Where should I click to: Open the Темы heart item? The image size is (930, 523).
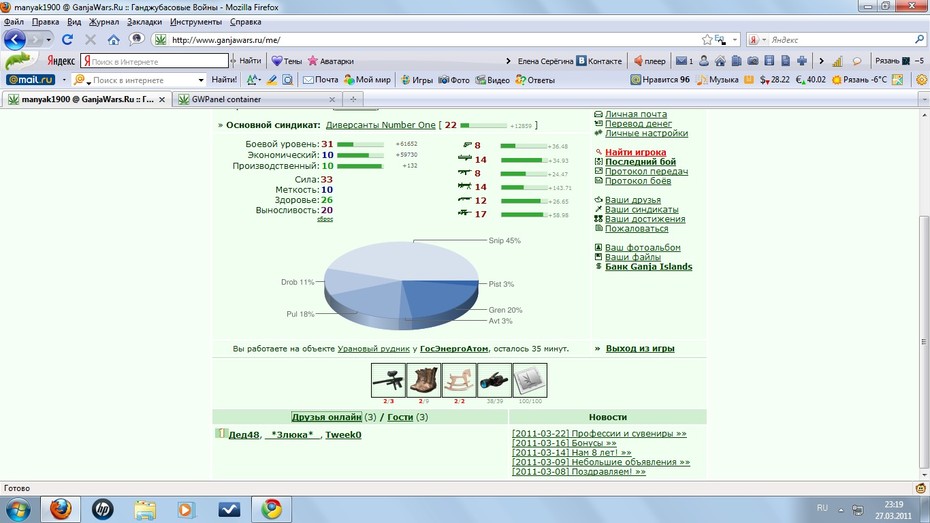point(286,61)
